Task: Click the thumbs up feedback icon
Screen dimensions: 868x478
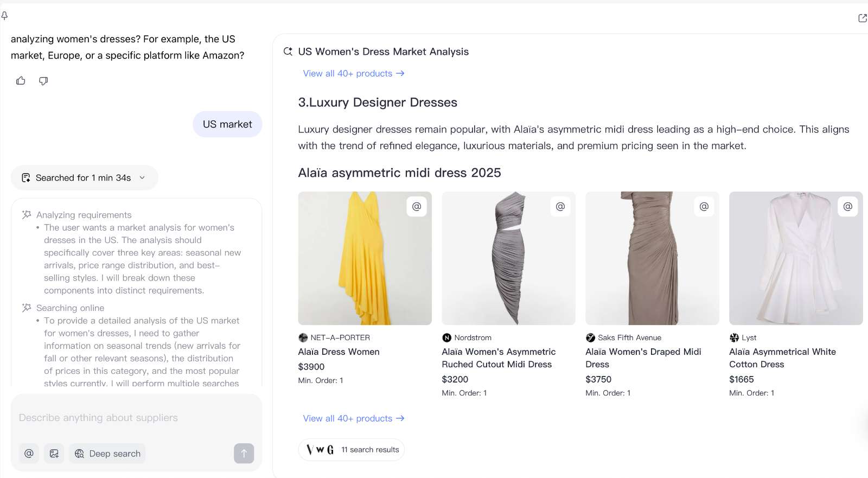Action: 21,81
